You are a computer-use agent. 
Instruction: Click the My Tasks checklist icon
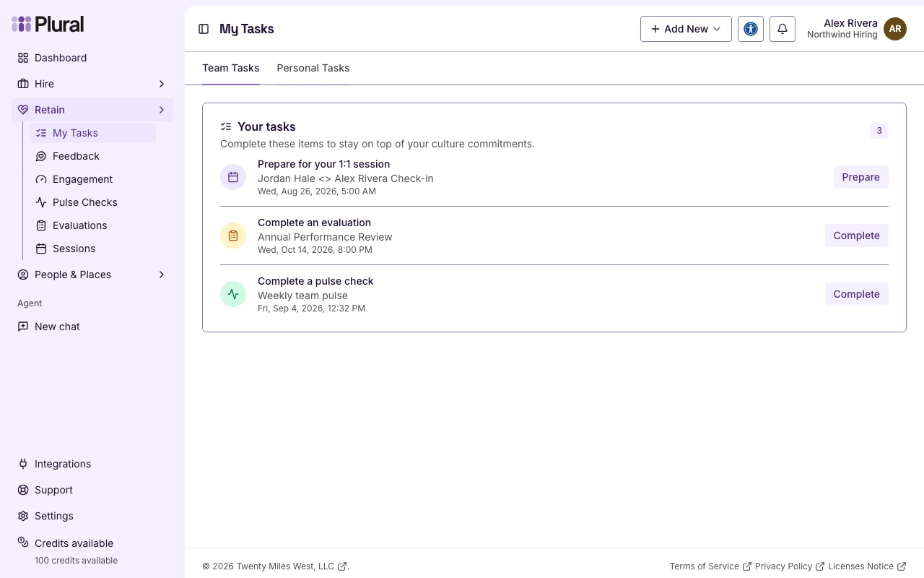click(41, 133)
